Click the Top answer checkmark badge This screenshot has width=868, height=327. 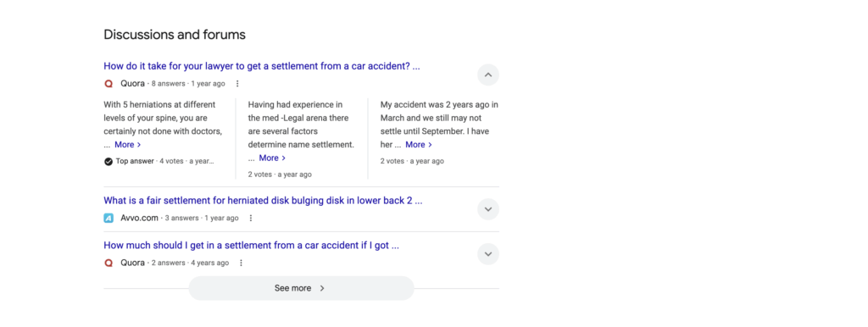click(x=108, y=162)
